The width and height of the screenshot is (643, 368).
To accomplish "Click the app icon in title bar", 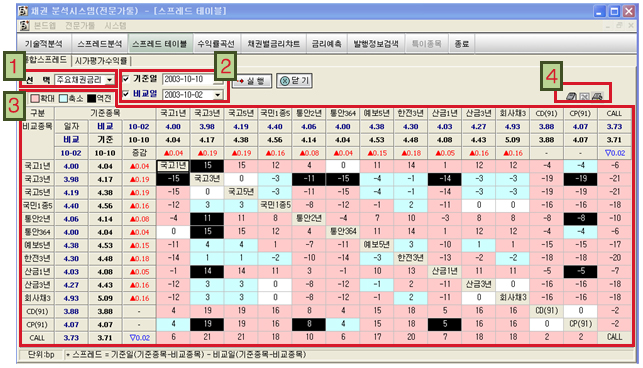I will coord(23,11).
